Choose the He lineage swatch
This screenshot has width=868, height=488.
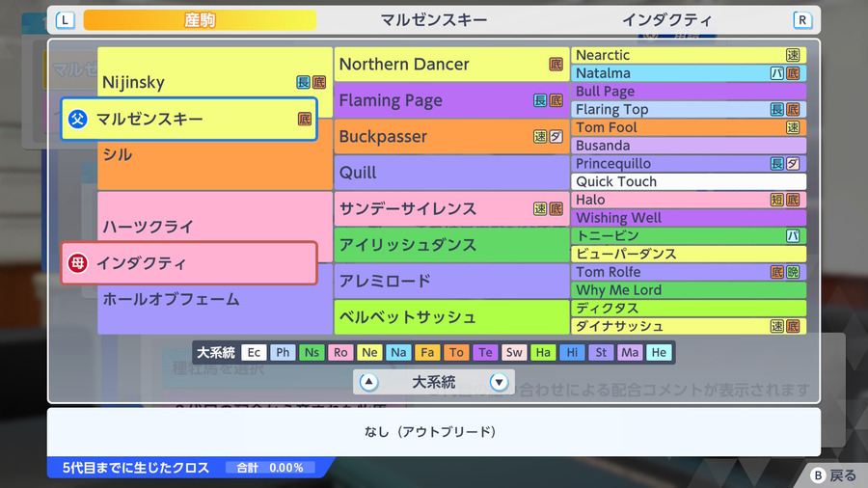tap(659, 352)
